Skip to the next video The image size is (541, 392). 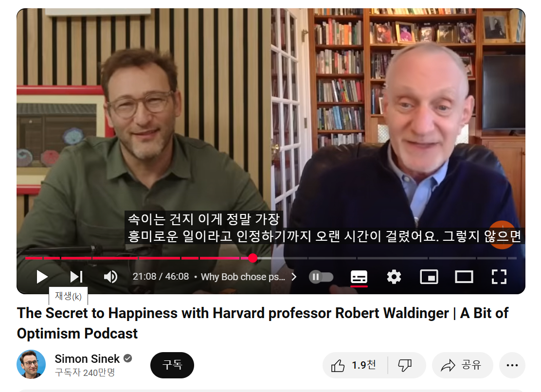tap(76, 277)
